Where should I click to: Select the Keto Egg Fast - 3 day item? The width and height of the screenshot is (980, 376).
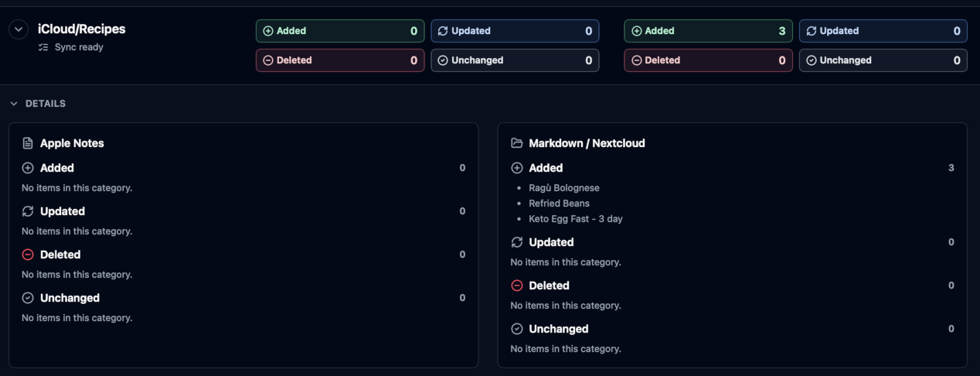575,219
